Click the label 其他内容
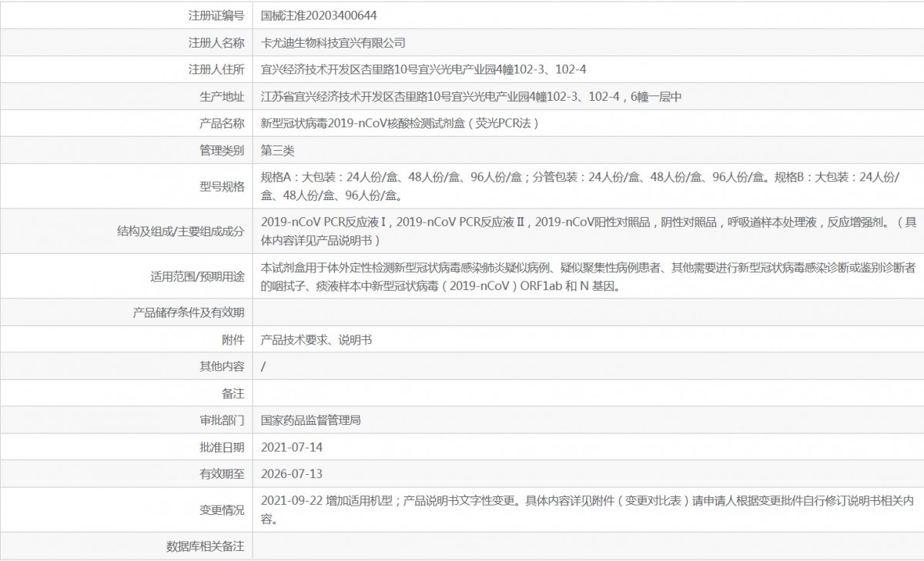This screenshot has height=561, width=924. pyautogui.click(x=222, y=366)
